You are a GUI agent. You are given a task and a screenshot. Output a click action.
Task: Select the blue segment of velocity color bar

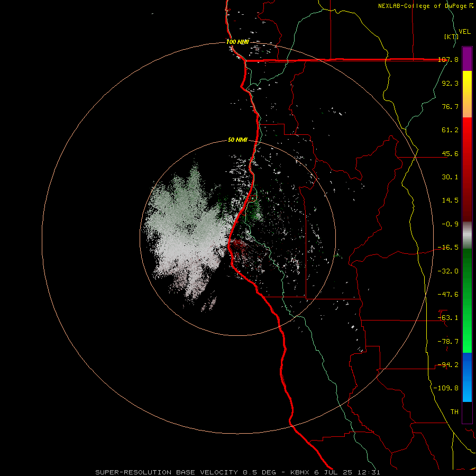coord(467,377)
